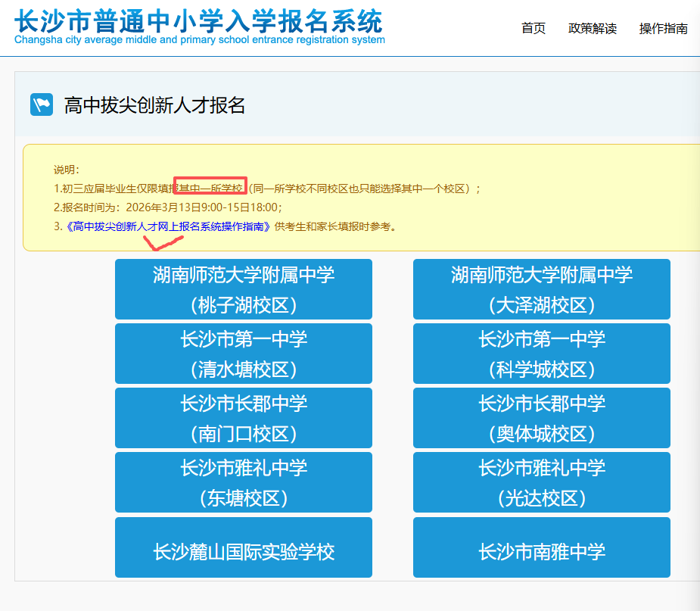Open the 操作指南 menu item
This screenshot has width=700, height=611.
click(x=663, y=29)
